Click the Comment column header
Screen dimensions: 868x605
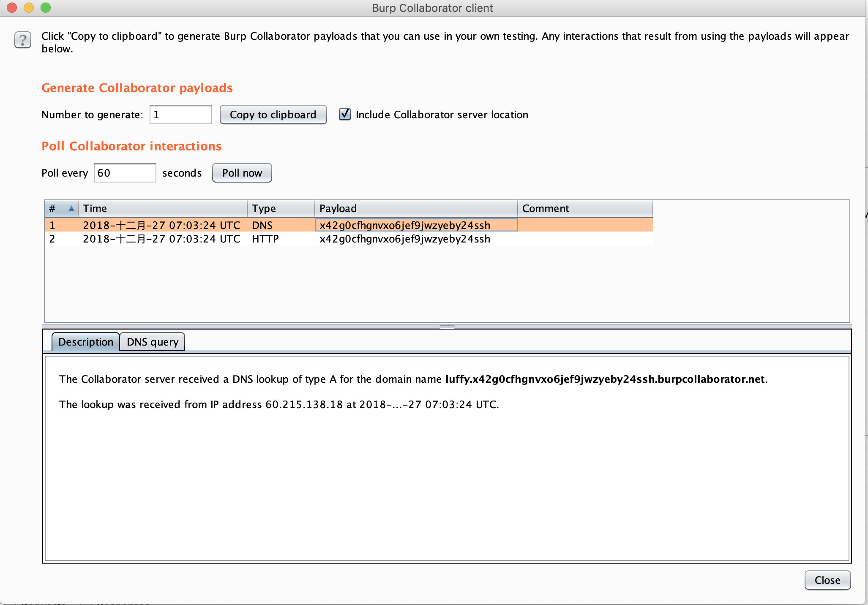click(x=585, y=208)
